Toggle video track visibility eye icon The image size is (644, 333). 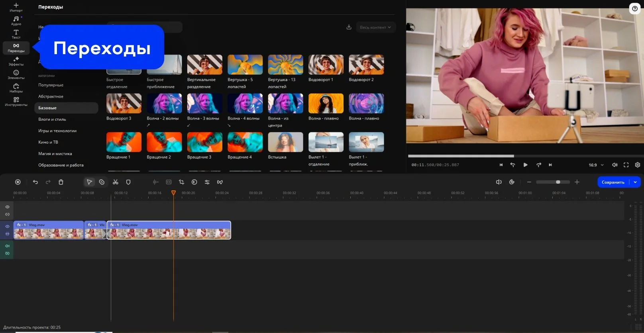[x=7, y=226]
